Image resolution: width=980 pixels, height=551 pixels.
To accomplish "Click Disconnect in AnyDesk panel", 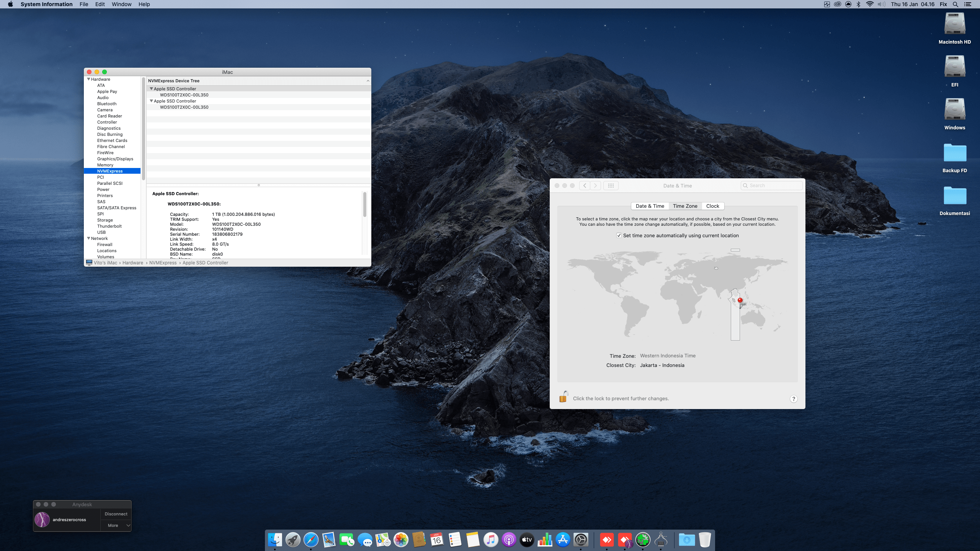I will pos(116,514).
